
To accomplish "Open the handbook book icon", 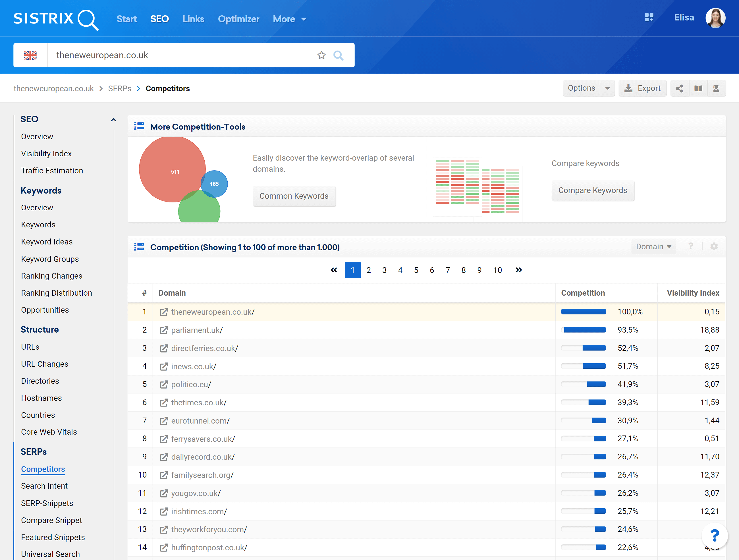I will click(698, 88).
